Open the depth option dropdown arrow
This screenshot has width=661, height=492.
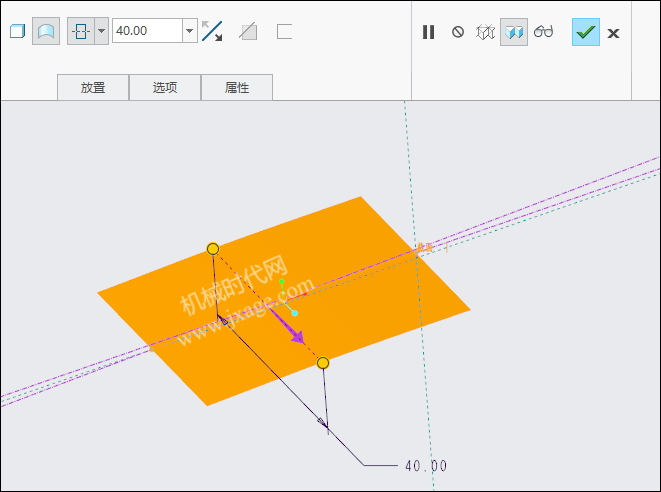tap(101, 31)
